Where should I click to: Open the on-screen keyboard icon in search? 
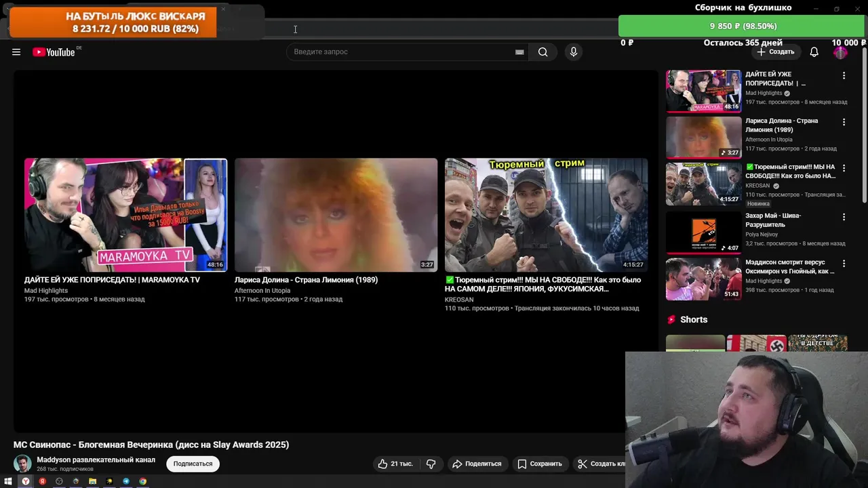pyautogui.click(x=519, y=52)
